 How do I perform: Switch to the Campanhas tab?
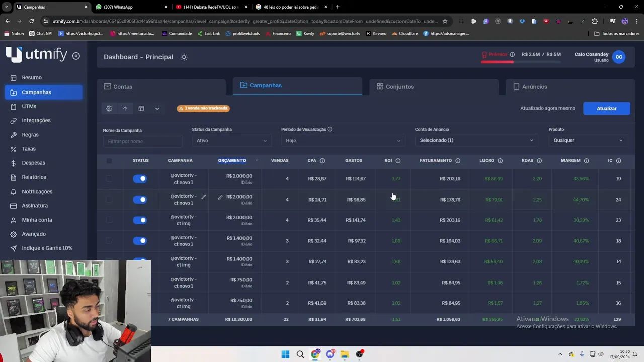click(x=297, y=86)
